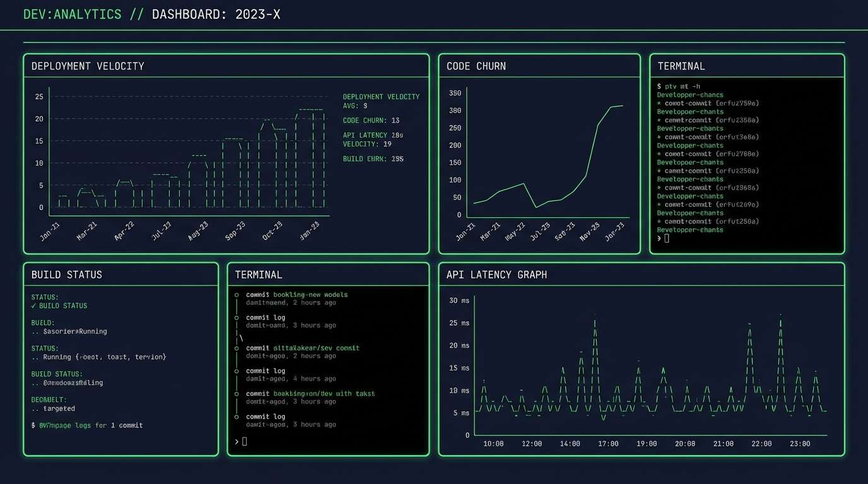Click the topmost "commit log" node circle
The height and width of the screenshot is (484, 868).
point(237,317)
